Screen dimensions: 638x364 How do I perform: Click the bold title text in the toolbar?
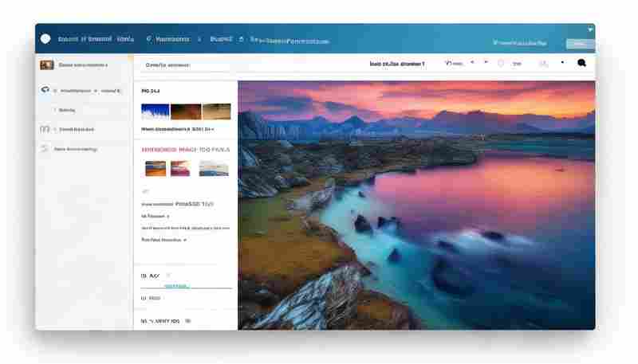[396, 64]
